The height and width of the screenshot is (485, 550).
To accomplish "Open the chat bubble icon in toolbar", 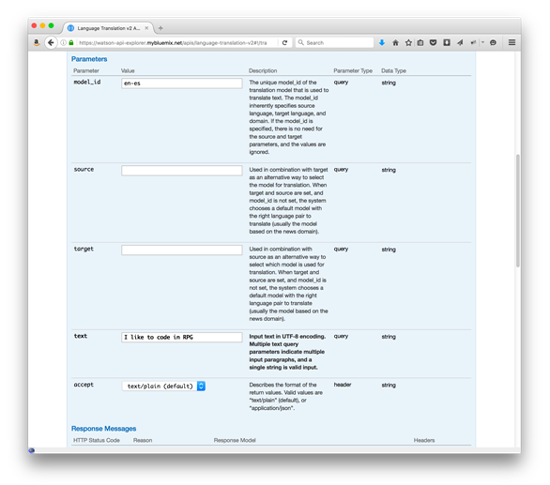I will (493, 42).
